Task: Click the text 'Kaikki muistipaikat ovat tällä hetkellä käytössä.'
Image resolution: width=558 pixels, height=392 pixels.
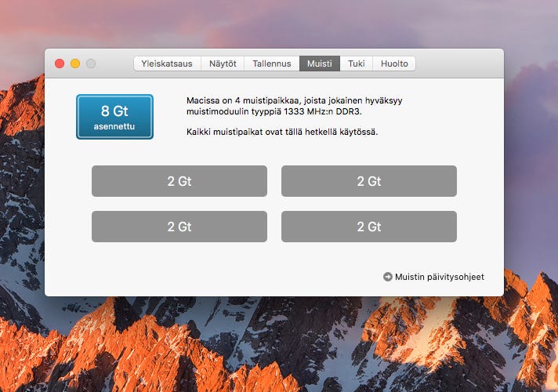Action: [282, 132]
